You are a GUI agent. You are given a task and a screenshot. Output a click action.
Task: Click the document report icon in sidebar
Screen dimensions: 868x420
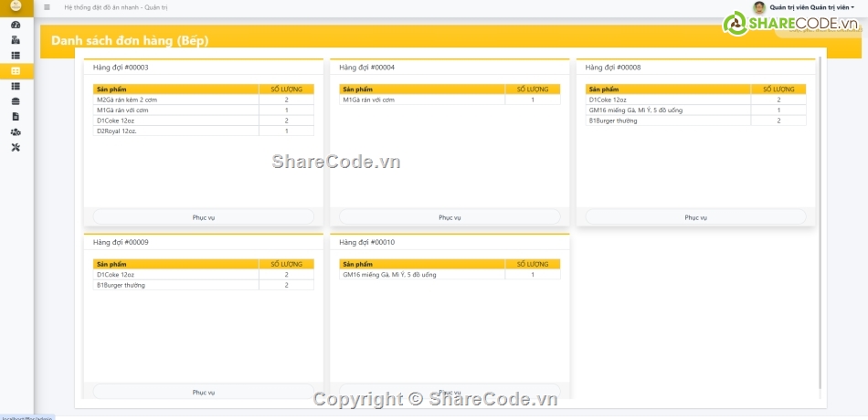(16, 117)
